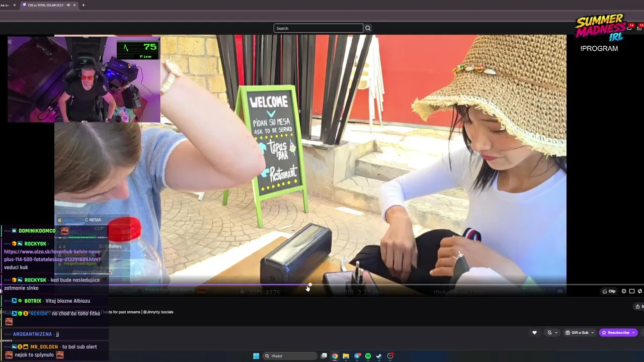Viewport: 644px width, 362px height.
Task: Close the TOTAL SOLAR ECLIPSE tab
Action: tap(74, 5)
